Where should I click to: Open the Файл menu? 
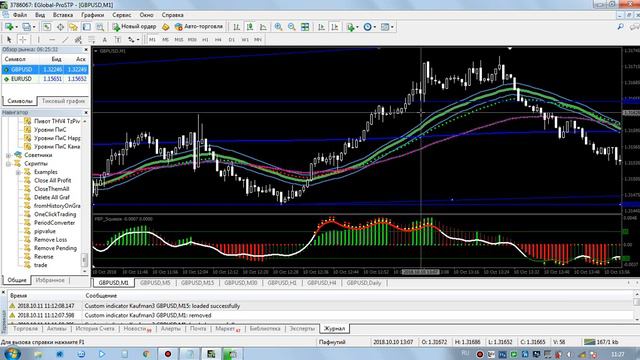click(x=20, y=15)
